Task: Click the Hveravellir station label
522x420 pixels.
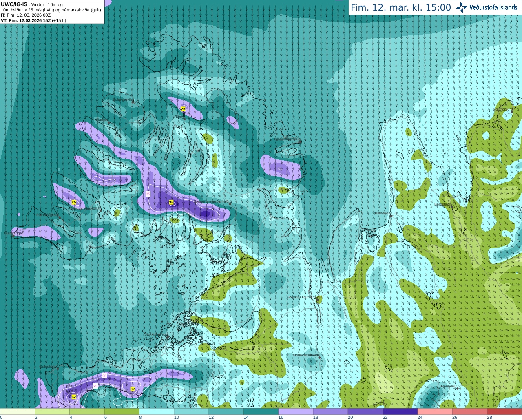Action: tap(447, 386)
